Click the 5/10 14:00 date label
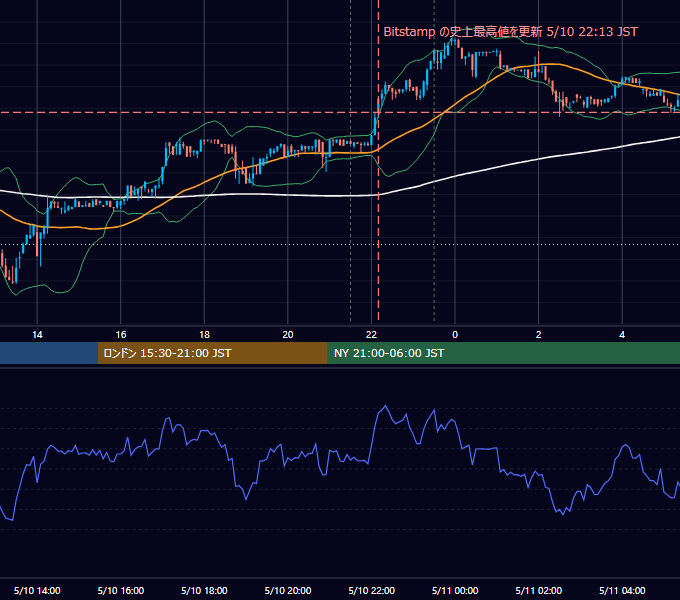Screen dimensions: 680x600 [x=37, y=590]
